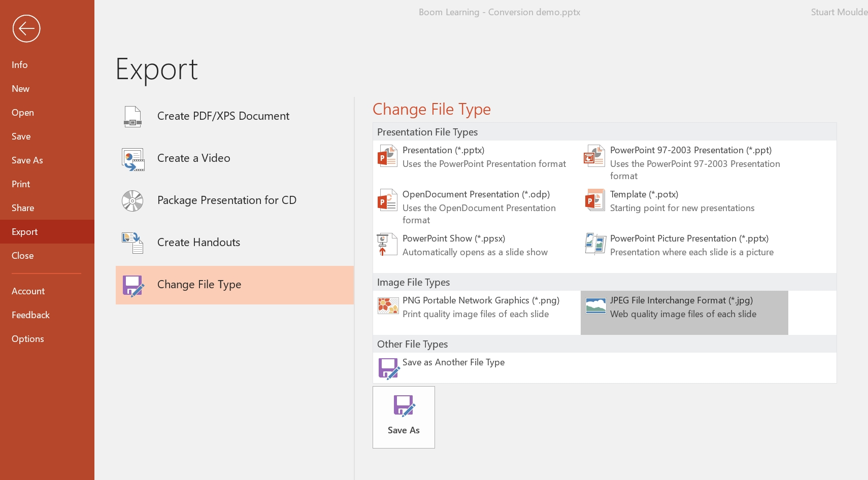Click 'Web quality image files of each slide' text
The width and height of the screenshot is (868, 480).
683,314
